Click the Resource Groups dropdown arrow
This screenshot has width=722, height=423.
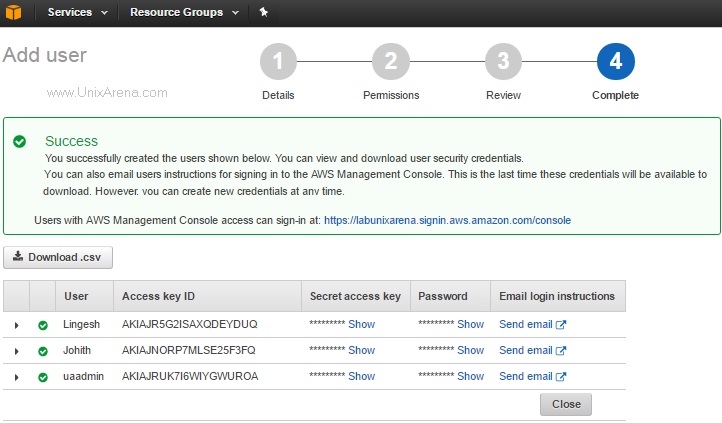coord(235,13)
